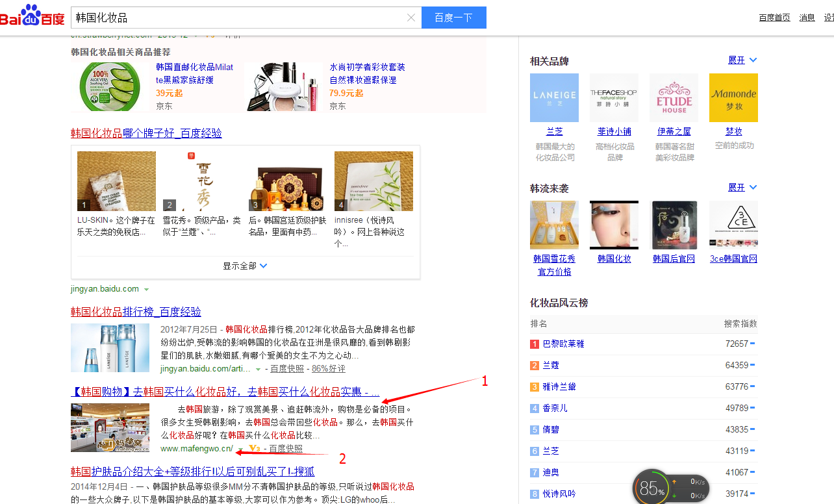Screen dimensions: 834x504
Task: Open 伊蒂之屋 brand link
Action: point(674,131)
